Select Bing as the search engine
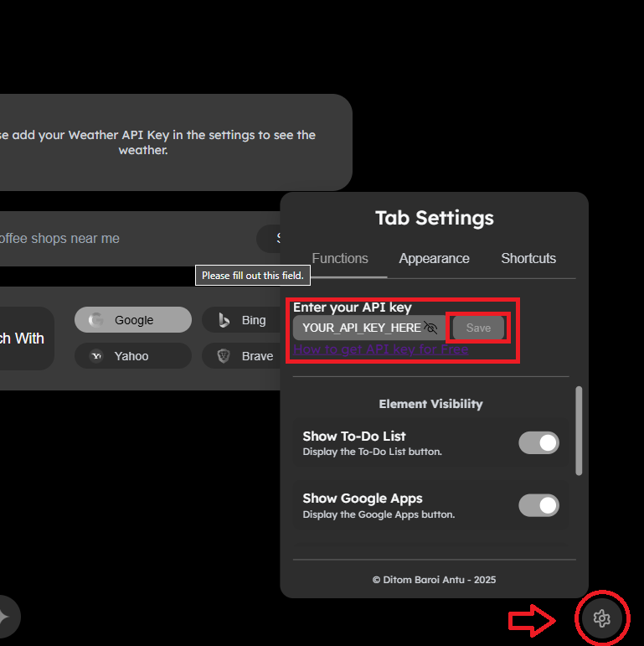 click(x=242, y=320)
